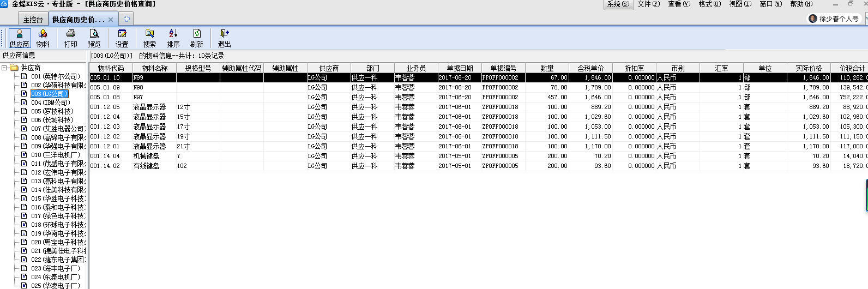Click the 供应商 folder icon in tree
Viewport: 868px width, 289px height.
14,68
